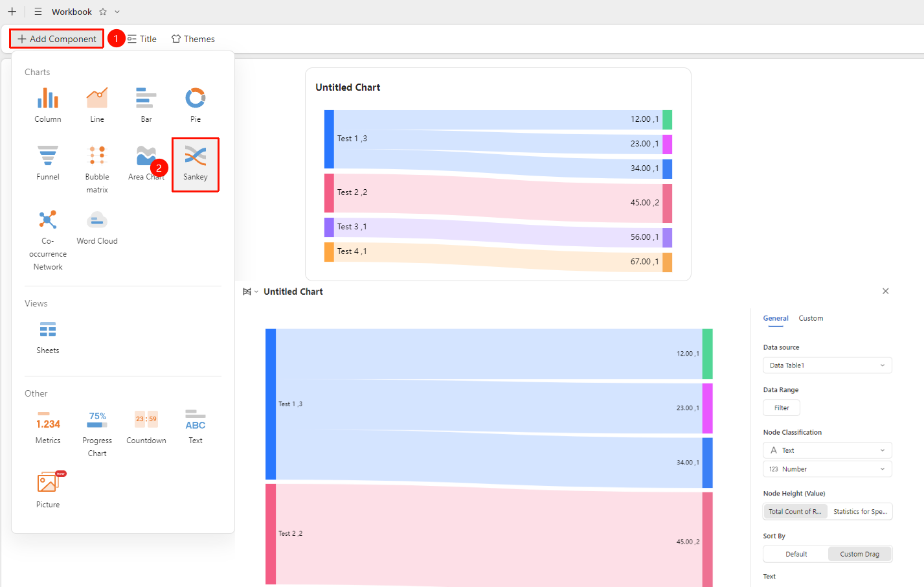
Task: Close the chart editor panel
Action: click(885, 291)
